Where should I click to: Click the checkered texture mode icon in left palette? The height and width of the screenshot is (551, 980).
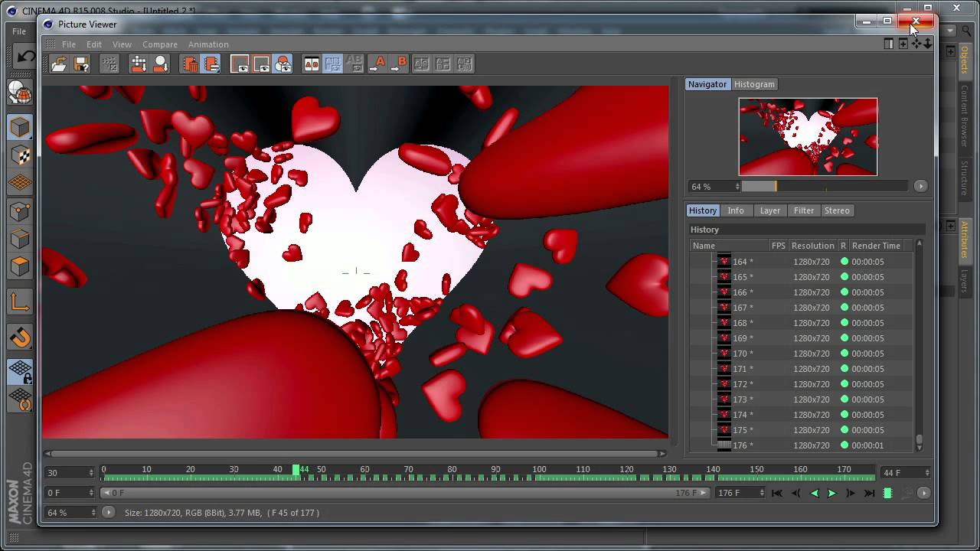pos(20,155)
